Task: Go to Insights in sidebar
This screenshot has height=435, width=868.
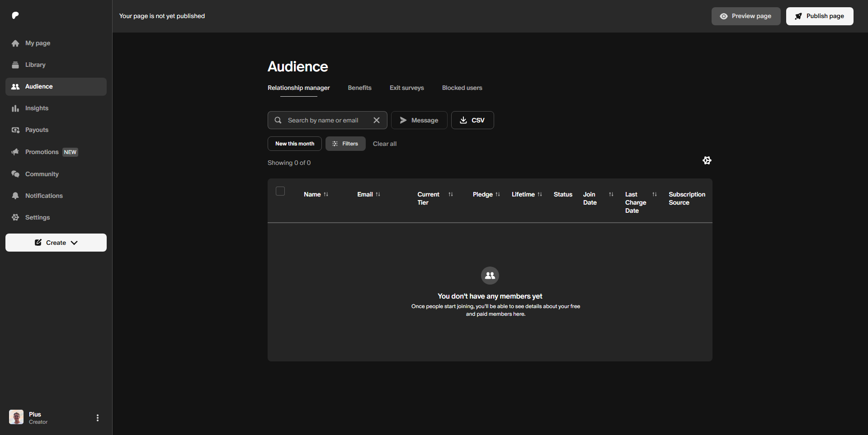Action: pyautogui.click(x=37, y=108)
